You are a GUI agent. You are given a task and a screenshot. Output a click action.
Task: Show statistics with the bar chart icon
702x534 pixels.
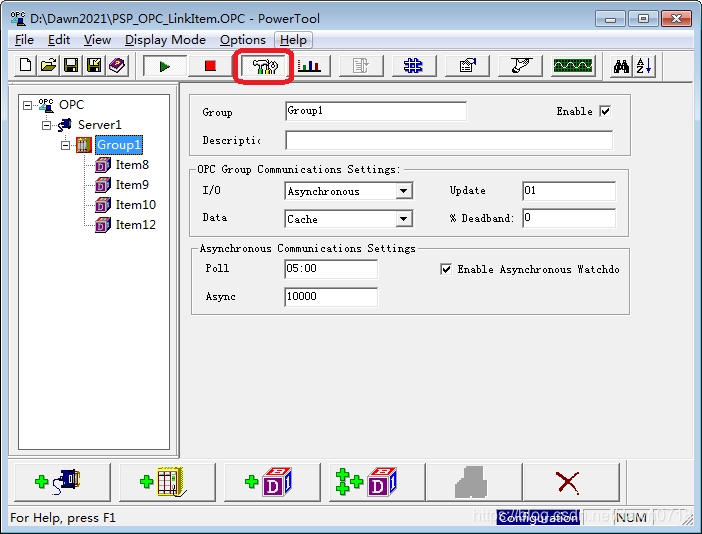309,66
